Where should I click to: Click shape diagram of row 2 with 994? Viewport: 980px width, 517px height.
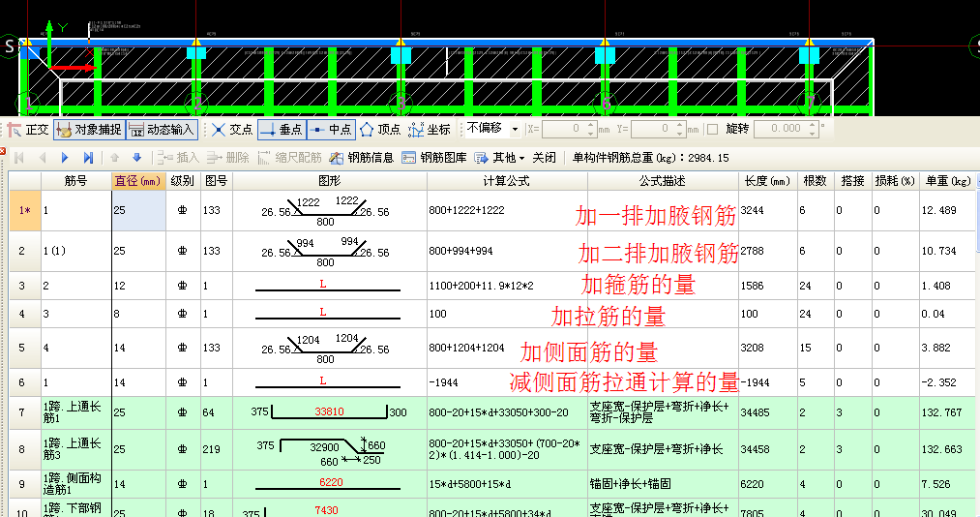pyautogui.click(x=329, y=251)
